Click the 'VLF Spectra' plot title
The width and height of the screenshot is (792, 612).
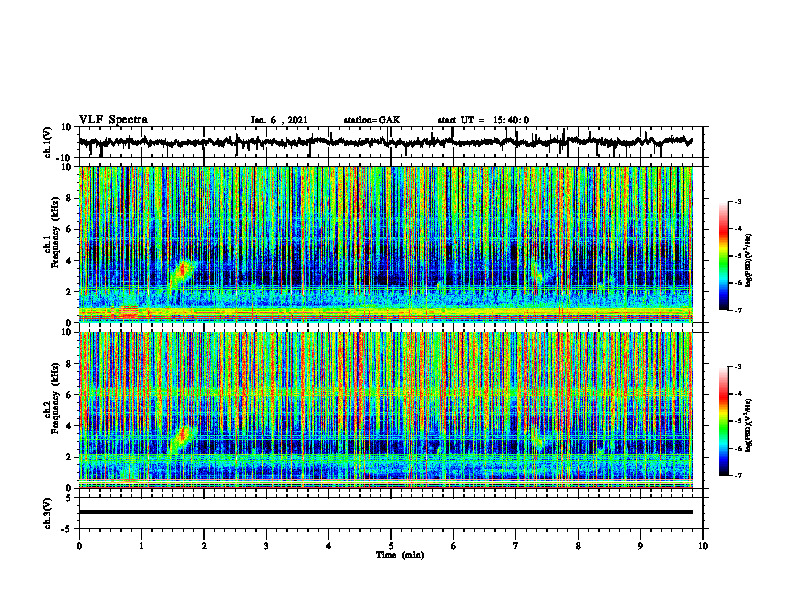(113, 120)
